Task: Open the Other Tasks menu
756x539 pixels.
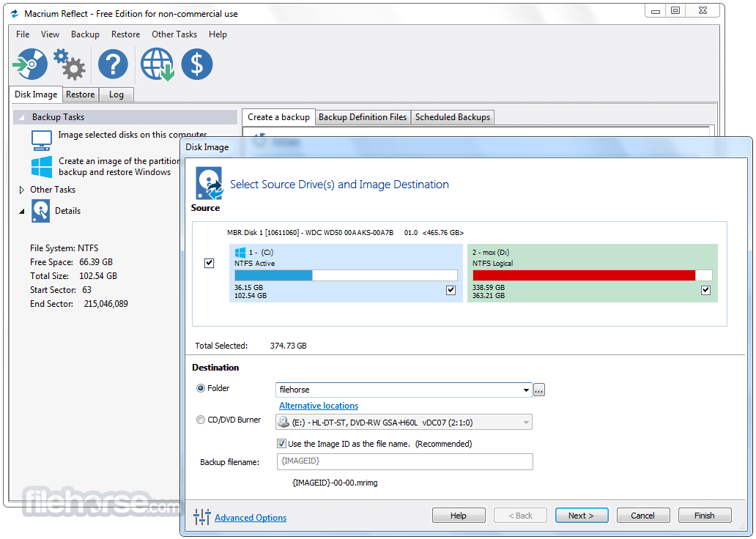Action: tap(174, 34)
